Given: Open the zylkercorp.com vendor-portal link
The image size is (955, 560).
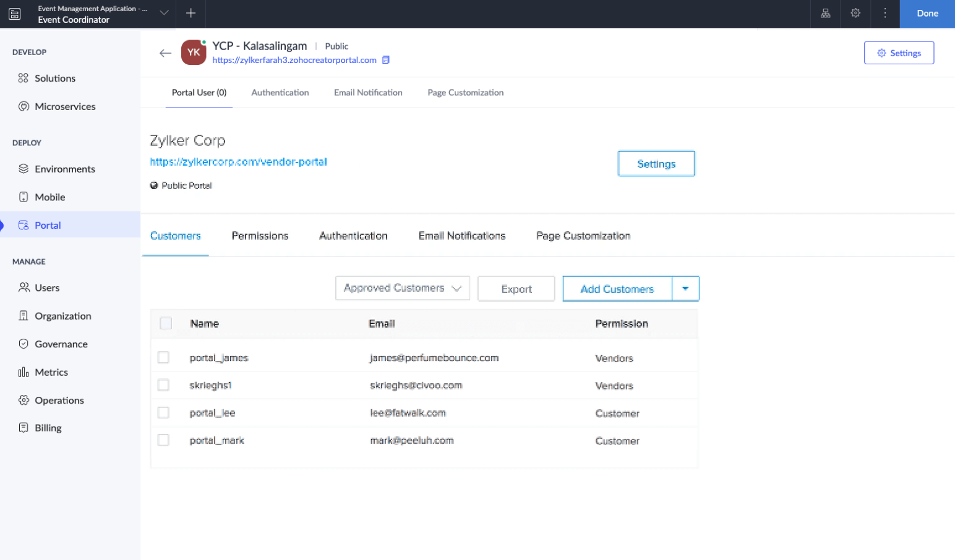Looking at the screenshot, I should coord(238,162).
